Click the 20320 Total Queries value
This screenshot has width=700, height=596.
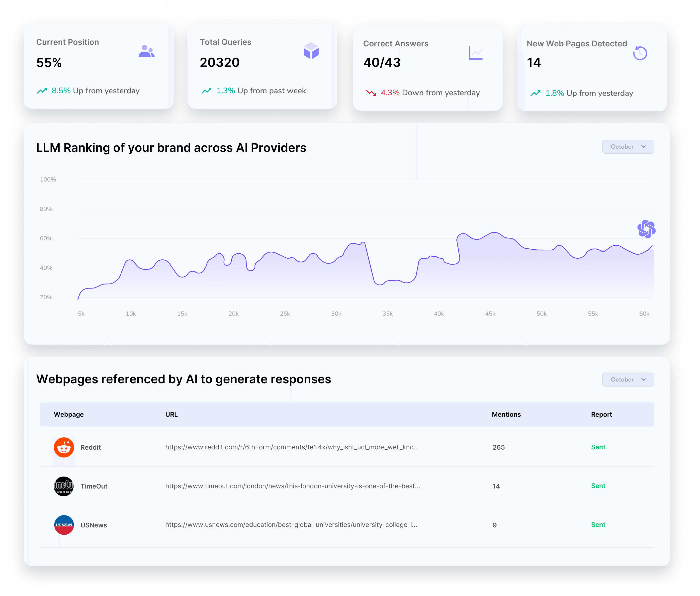(219, 63)
